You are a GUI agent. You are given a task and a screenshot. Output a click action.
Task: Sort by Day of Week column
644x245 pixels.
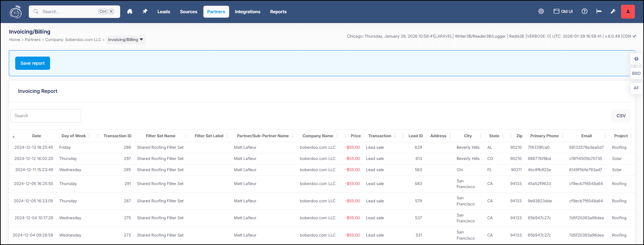pyautogui.click(x=73, y=136)
